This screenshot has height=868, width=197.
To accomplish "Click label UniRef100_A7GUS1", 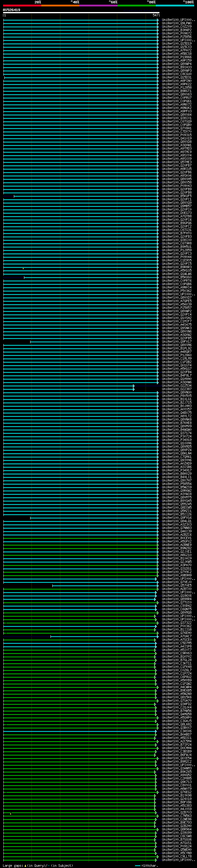I will 176,843.
